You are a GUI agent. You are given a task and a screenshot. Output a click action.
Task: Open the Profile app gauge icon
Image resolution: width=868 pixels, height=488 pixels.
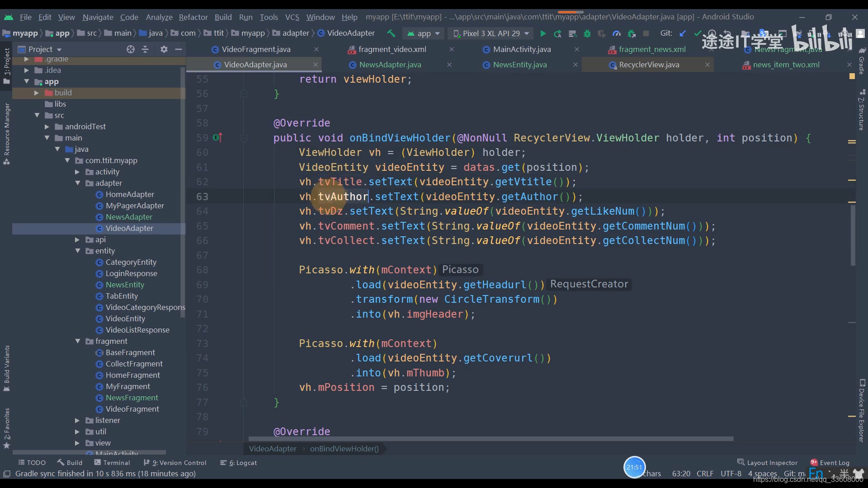click(x=617, y=33)
